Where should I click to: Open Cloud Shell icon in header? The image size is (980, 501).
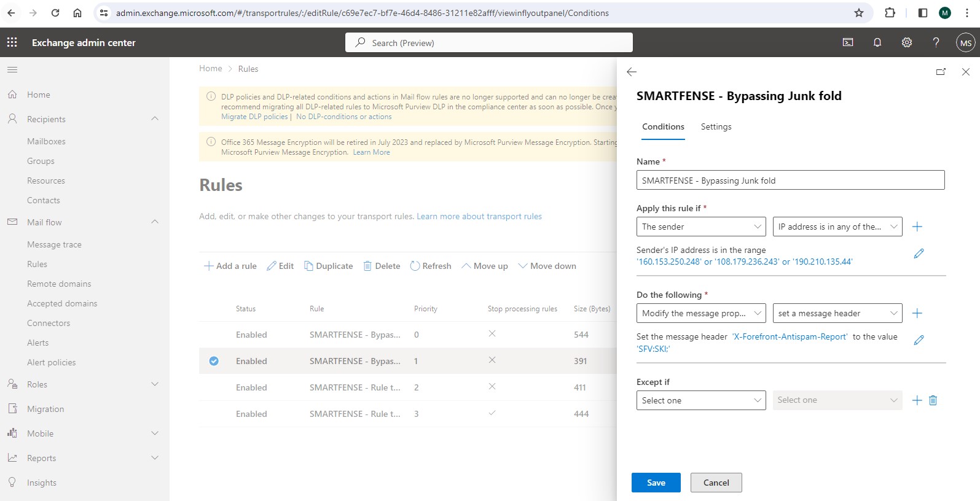pyautogui.click(x=848, y=42)
